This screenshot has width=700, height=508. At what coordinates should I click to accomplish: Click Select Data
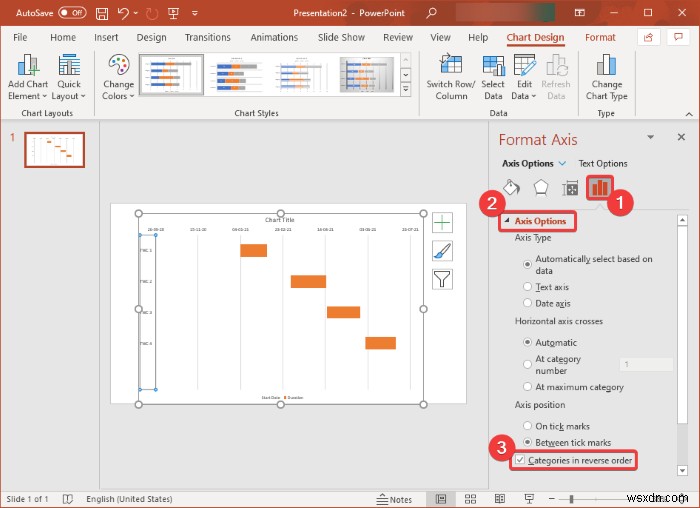click(x=493, y=77)
